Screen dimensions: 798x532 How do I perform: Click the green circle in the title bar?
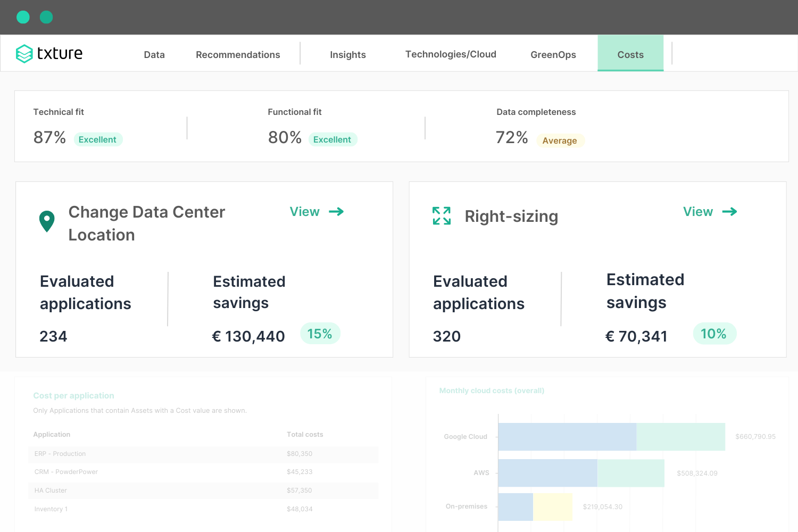pyautogui.click(x=46, y=17)
